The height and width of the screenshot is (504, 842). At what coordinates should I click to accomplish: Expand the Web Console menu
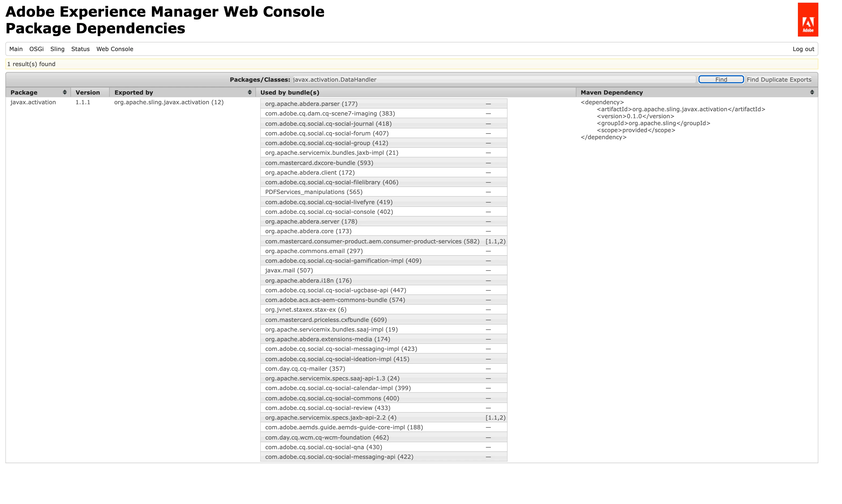coord(115,49)
